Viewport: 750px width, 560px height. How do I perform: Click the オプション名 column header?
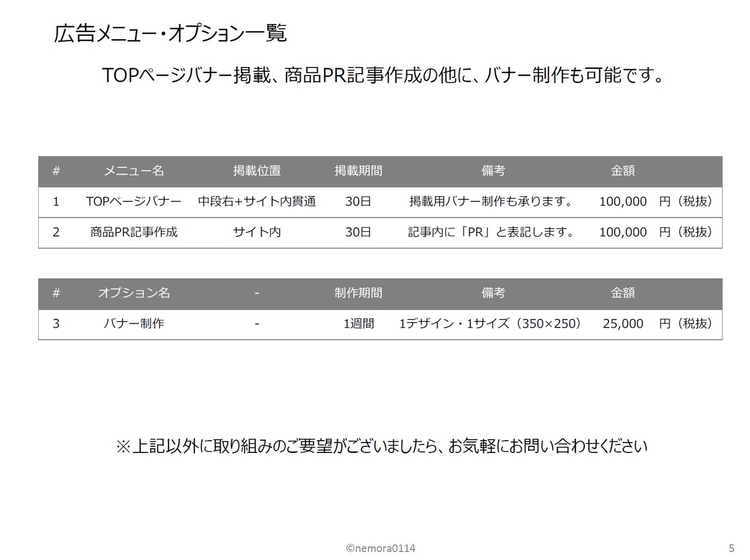coord(134,293)
